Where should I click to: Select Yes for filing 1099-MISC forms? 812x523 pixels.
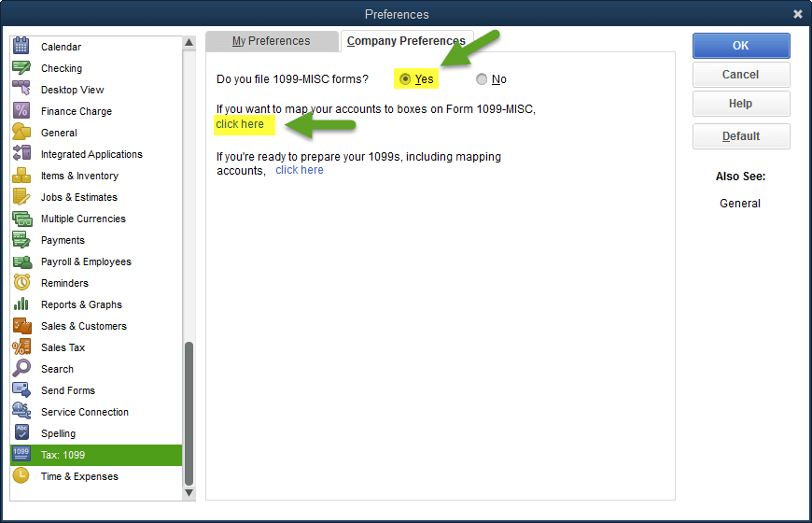coord(405,79)
